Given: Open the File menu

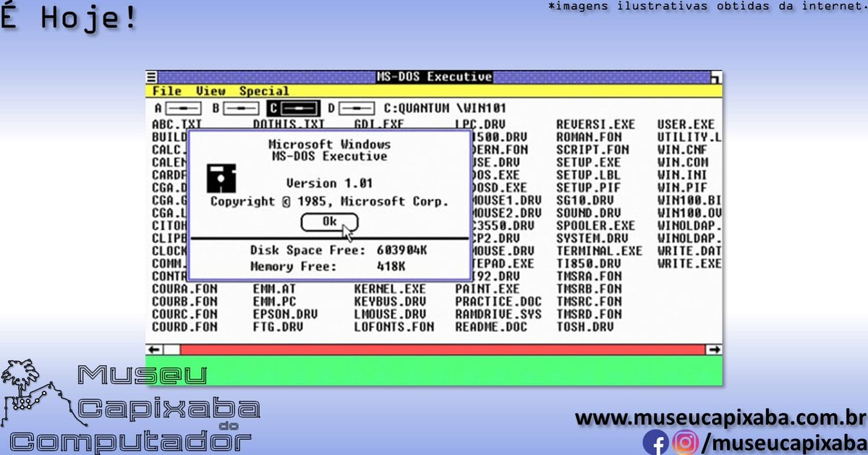Looking at the screenshot, I should (x=166, y=90).
